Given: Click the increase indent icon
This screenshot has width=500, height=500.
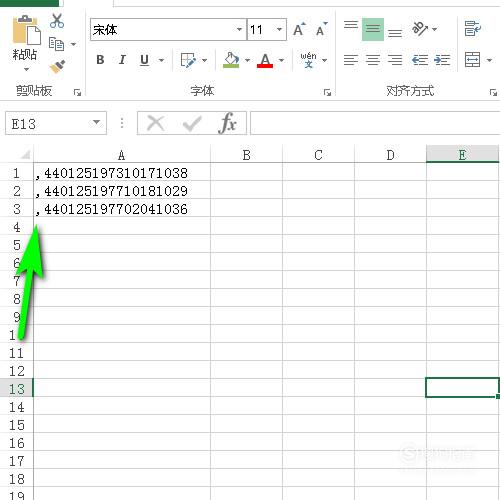Looking at the screenshot, I should click(442, 60).
